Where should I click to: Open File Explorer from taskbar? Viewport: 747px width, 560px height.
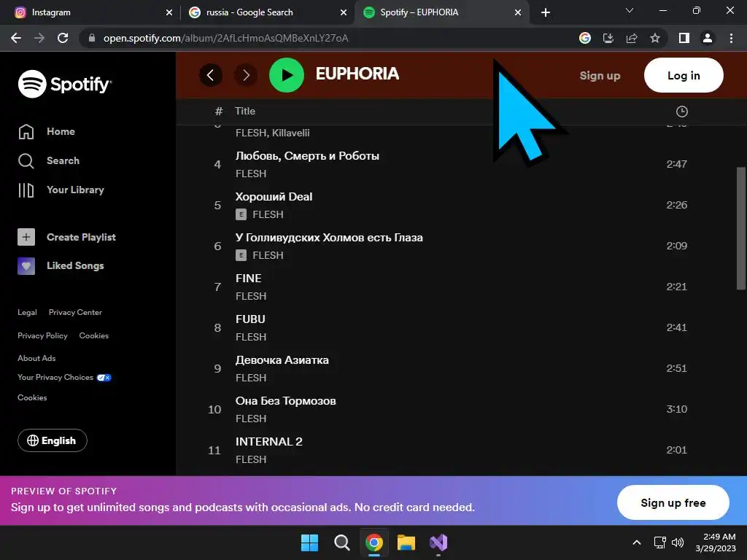coord(406,542)
